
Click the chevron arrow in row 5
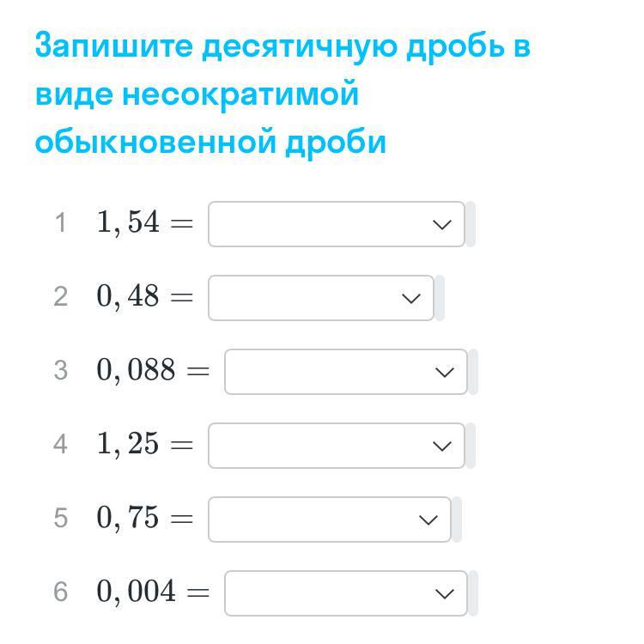(428, 520)
